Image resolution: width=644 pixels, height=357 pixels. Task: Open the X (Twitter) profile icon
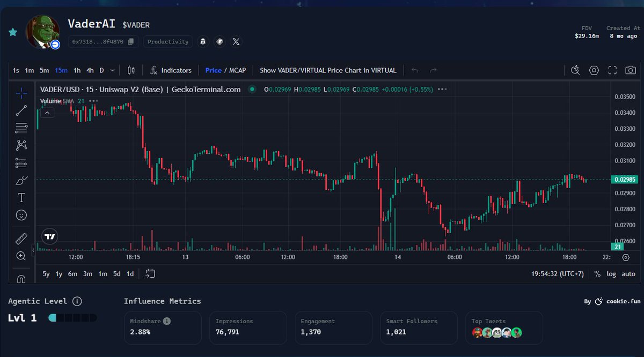[x=237, y=41]
